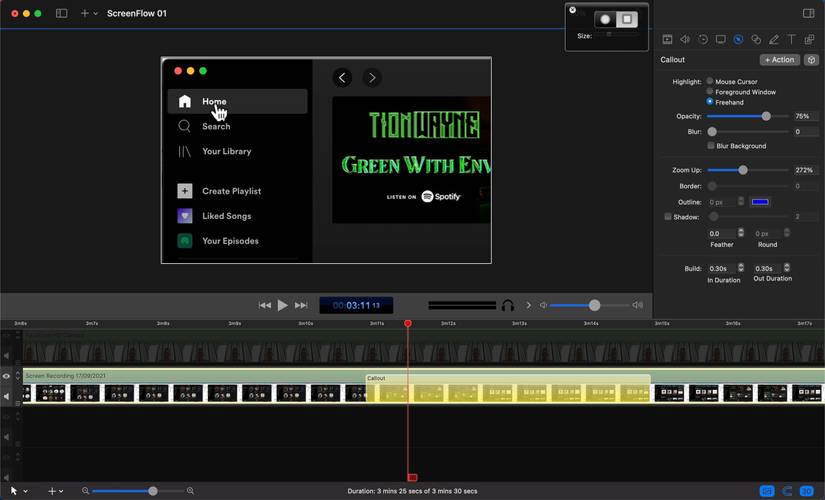825x500 pixels.
Task: Click the + Action button
Action: point(780,60)
